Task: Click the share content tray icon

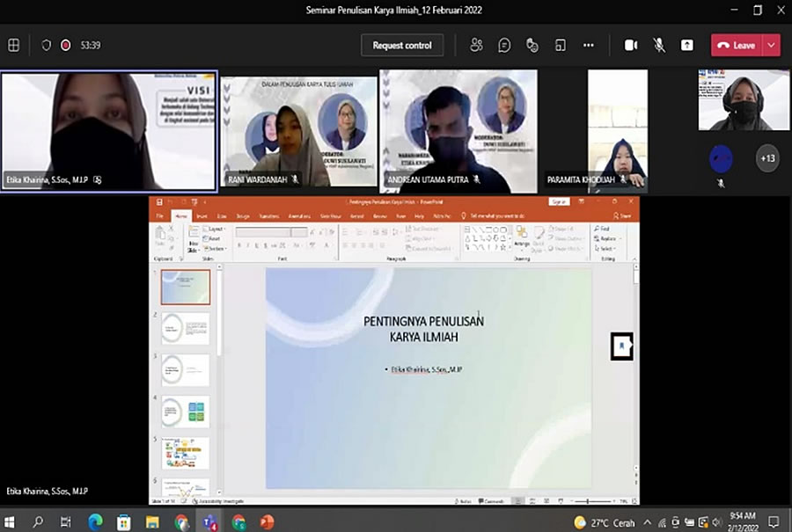Action: (686, 45)
